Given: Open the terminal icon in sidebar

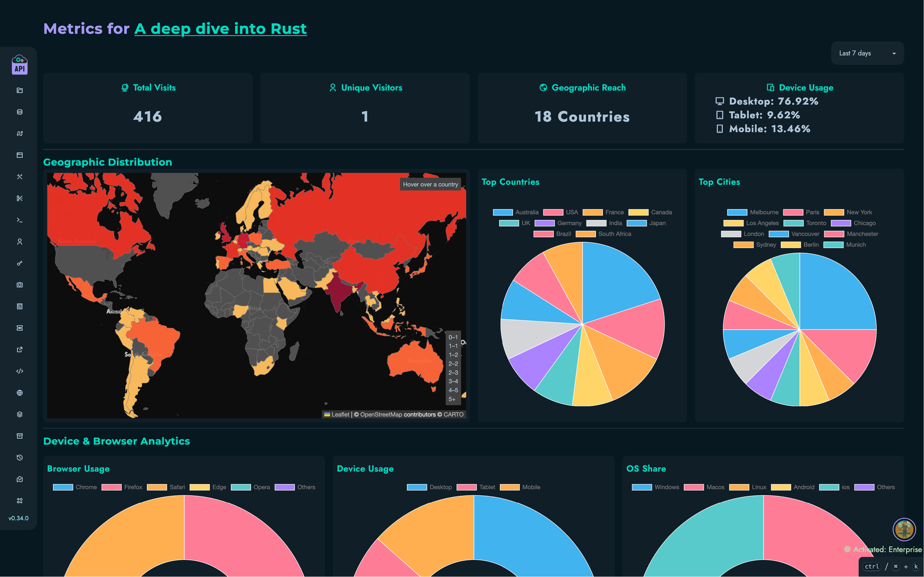Looking at the screenshot, I should click(19, 220).
